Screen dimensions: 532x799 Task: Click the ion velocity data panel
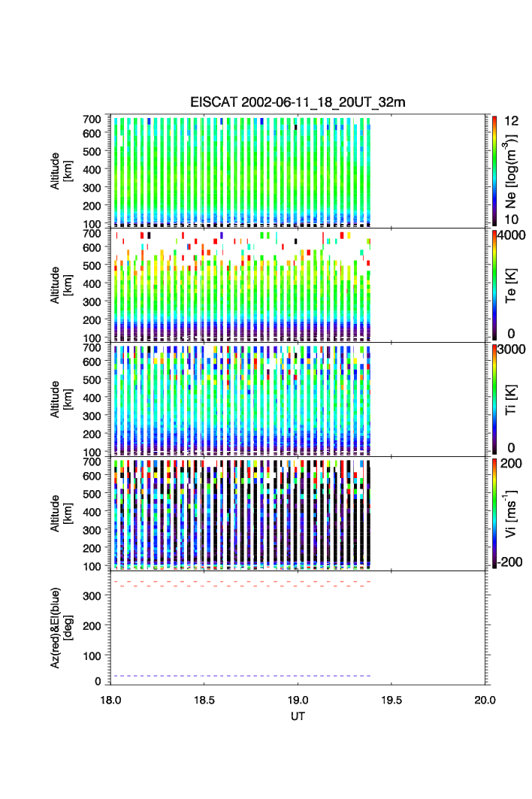point(240,513)
